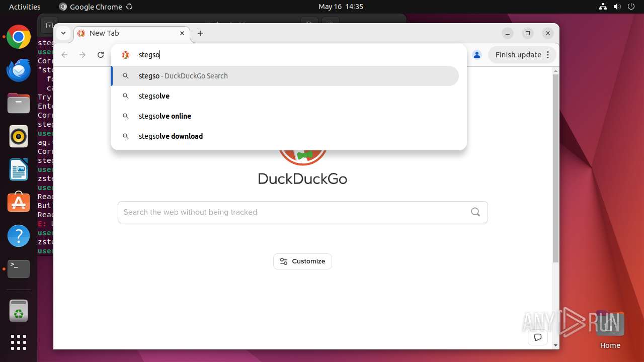Open Google Chrome app menu in top bar

point(96,7)
